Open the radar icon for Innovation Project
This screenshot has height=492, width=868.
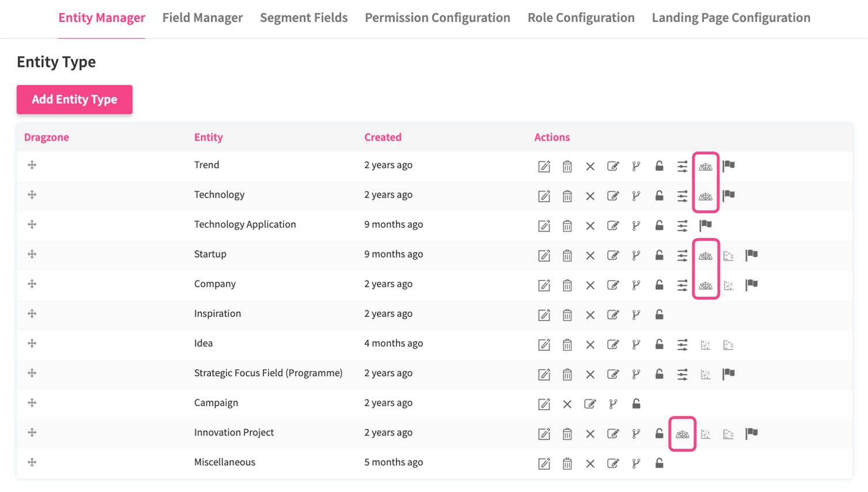tap(682, 434)
